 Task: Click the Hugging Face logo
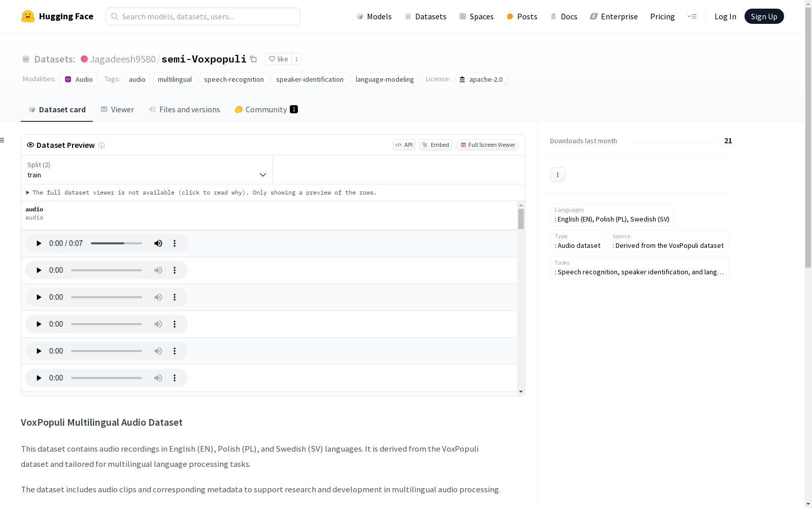57,16
